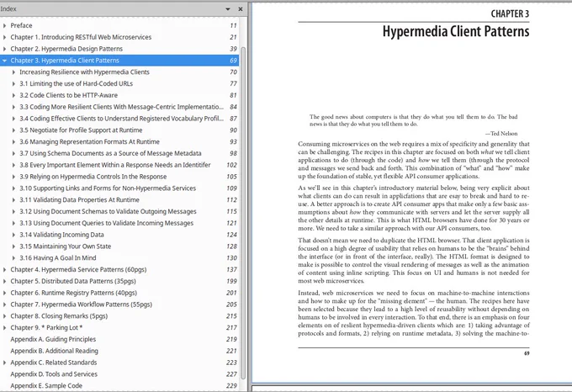Click page number 137 beside Chapter 4
Screen dimensions: 572x392
pos(231,270)
